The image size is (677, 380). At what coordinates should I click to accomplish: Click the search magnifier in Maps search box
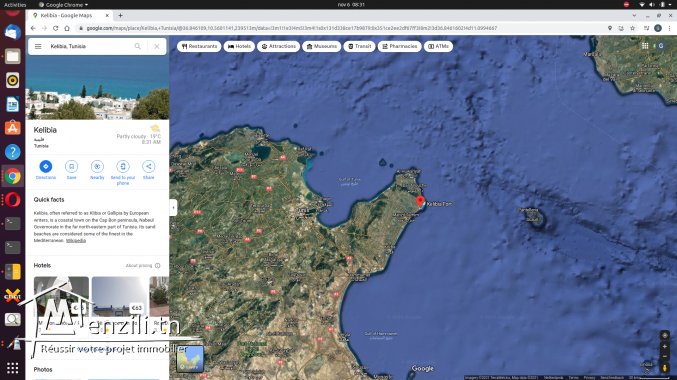click(x=138, y=46)
